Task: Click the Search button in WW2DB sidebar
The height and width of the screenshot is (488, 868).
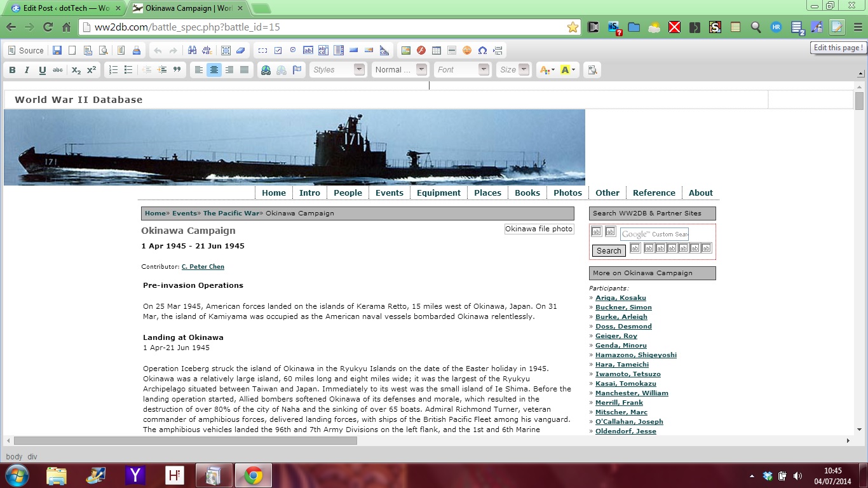Action: (x=609, y=251)
